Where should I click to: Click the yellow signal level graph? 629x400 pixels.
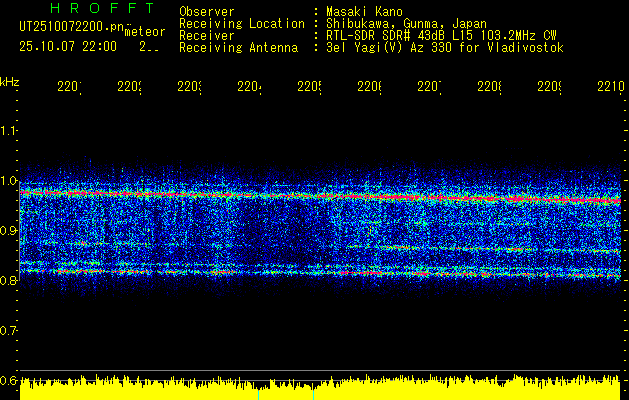320,388
